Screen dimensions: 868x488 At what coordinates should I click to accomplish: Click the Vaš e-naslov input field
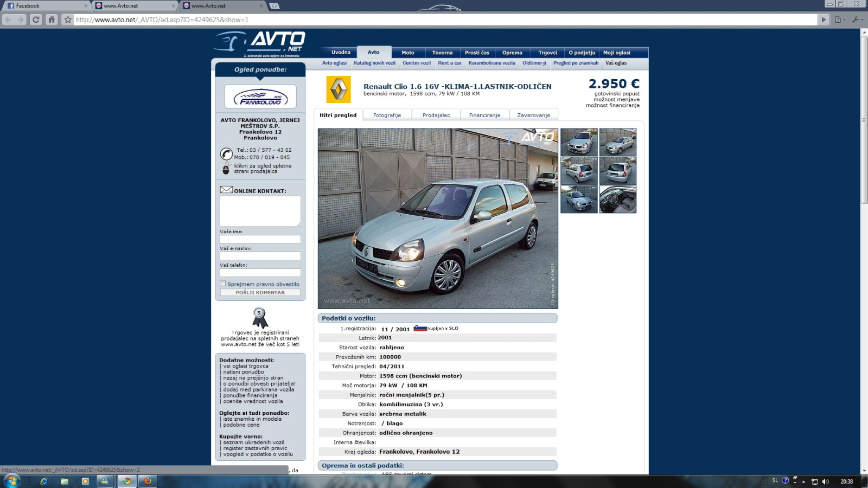coord(260,256)
